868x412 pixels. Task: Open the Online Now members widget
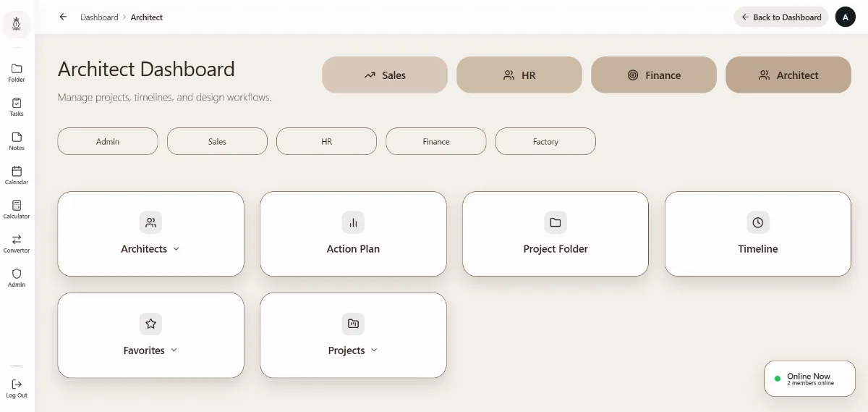tap(809, 379)
